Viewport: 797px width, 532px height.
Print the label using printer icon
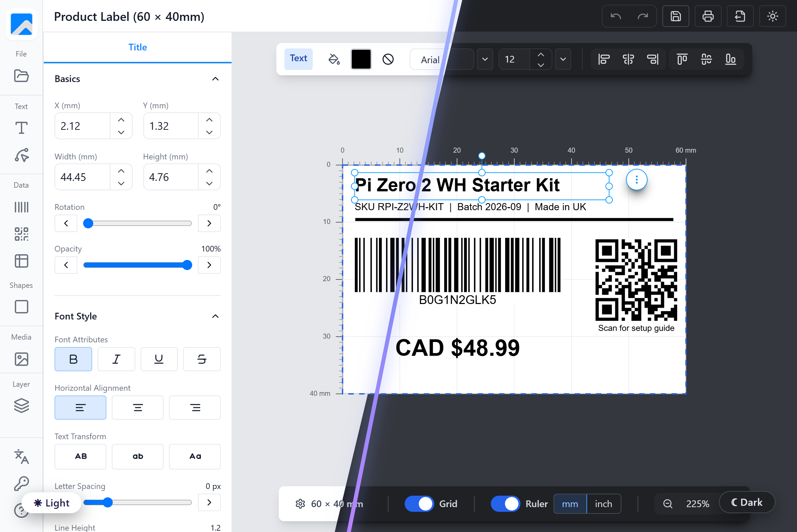708,16
